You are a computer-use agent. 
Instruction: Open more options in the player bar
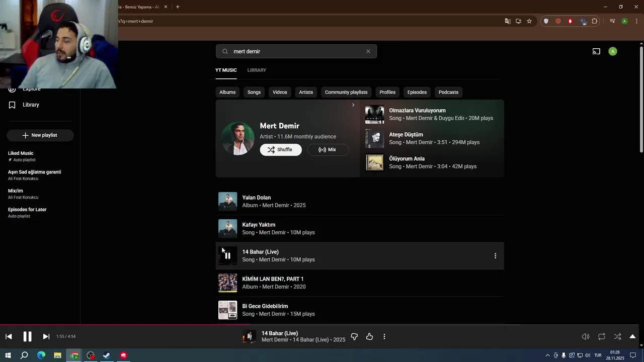(x=384, y=336)
